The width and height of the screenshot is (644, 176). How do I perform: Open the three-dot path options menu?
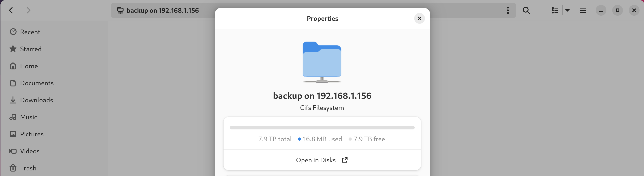click(x=508, y=10)
